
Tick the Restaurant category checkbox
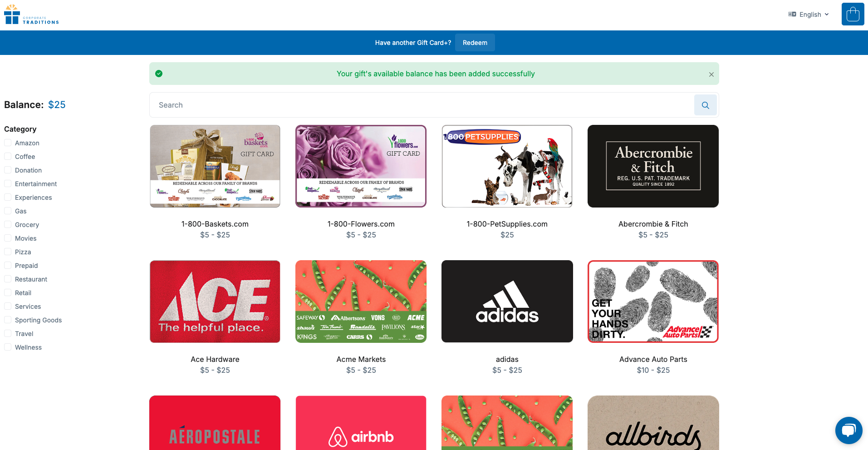click(x=8, y=279)
